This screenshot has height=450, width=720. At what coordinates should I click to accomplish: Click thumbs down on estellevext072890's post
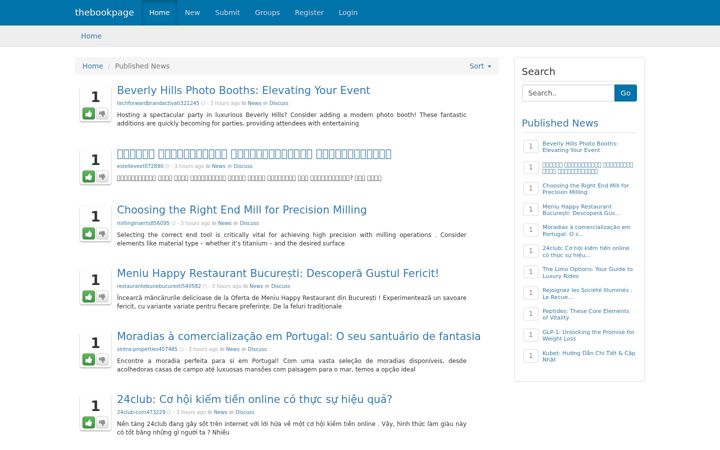[102, 176]
